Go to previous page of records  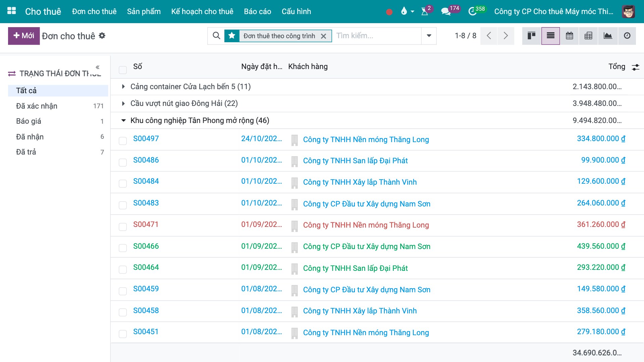click(489, 36)
